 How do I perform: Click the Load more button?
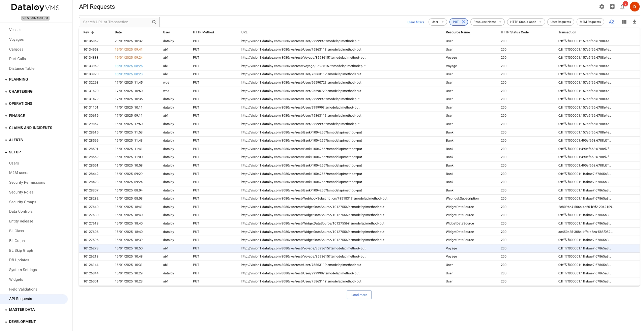[x=359, y=295]
